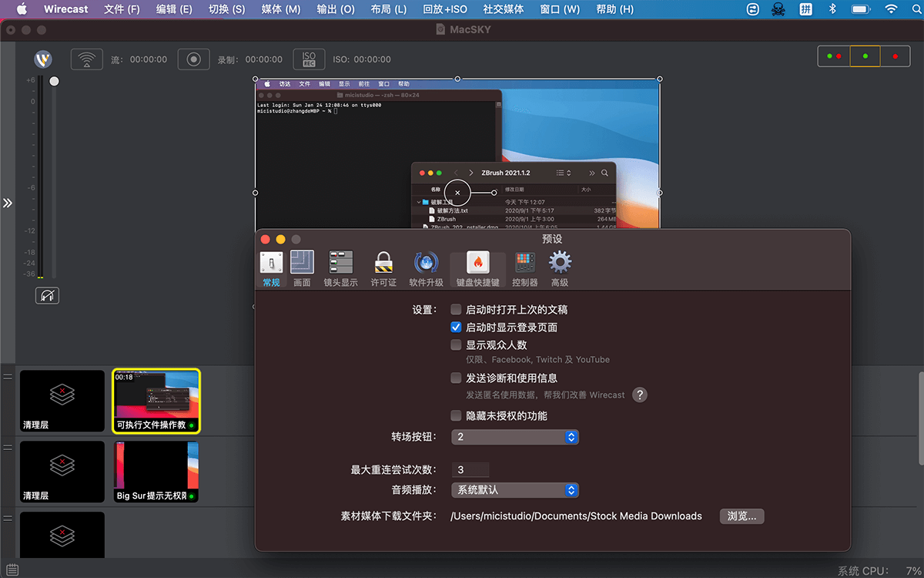Image resolution: width=924 pixels, height=578 pixels.
Task: Toggle the ISO REC icon
Action: 309,59
